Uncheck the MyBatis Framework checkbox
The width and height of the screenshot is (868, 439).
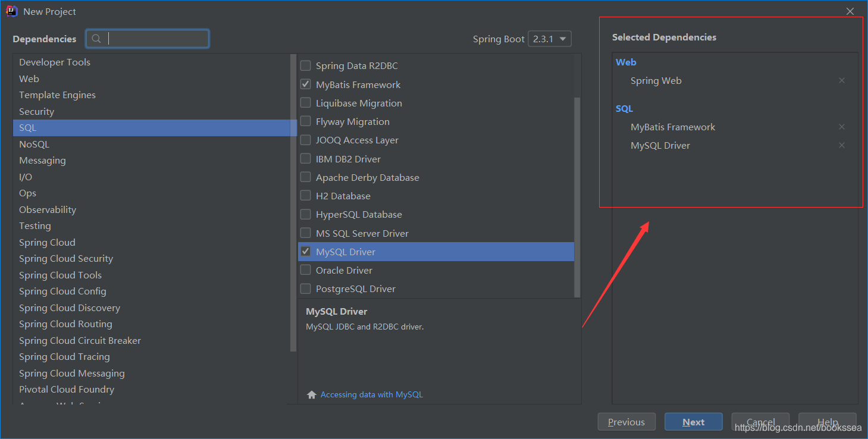305,84
